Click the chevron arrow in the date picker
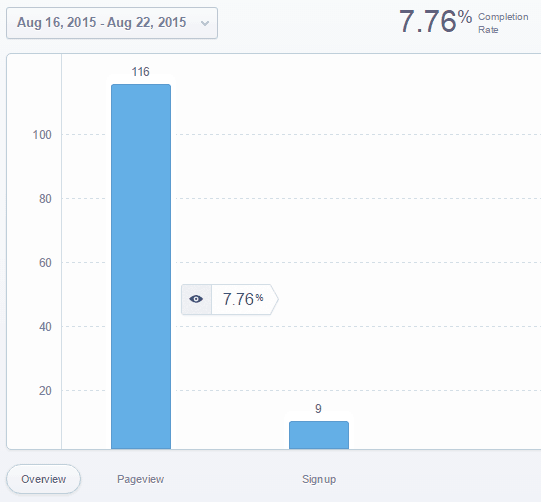This screenshot has height=502, width=541. click(205, 23)
